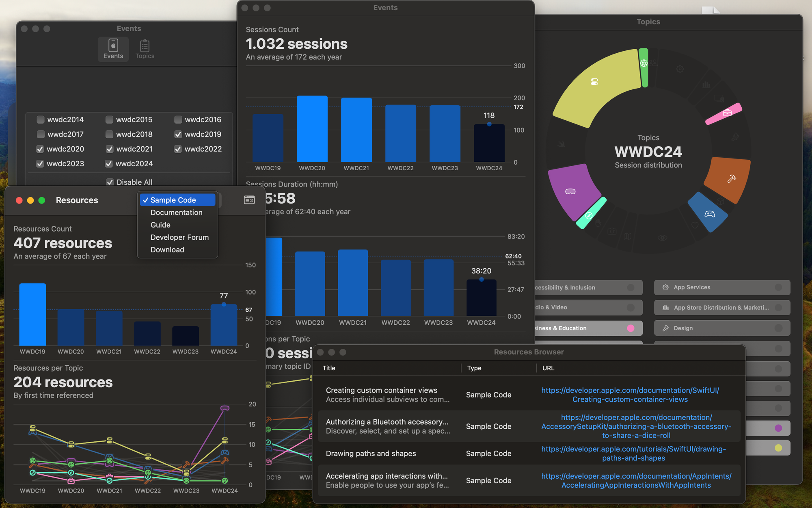The width and height of the screenshot is (812, 508).
Task: Open the Creating-custom-container-views URL link
Action: pyautogui.click(x=630, y=395)
